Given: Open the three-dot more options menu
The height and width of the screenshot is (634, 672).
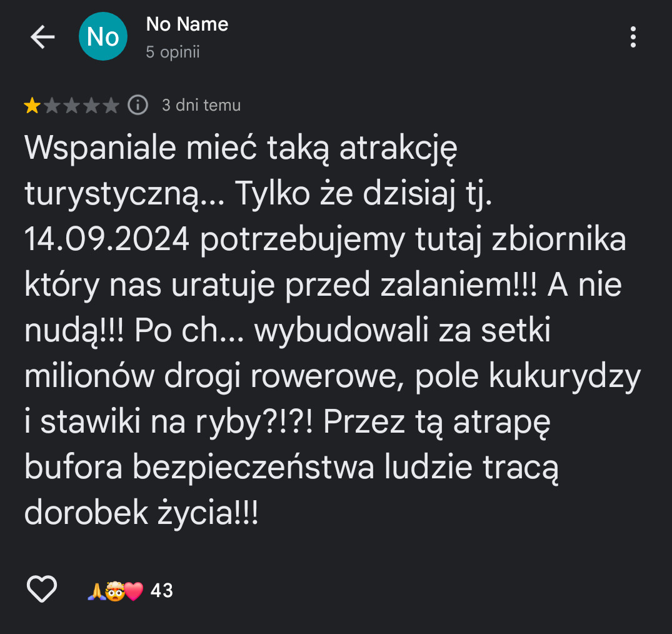Looking at the screenshot, I should click(x=633, y=38).
